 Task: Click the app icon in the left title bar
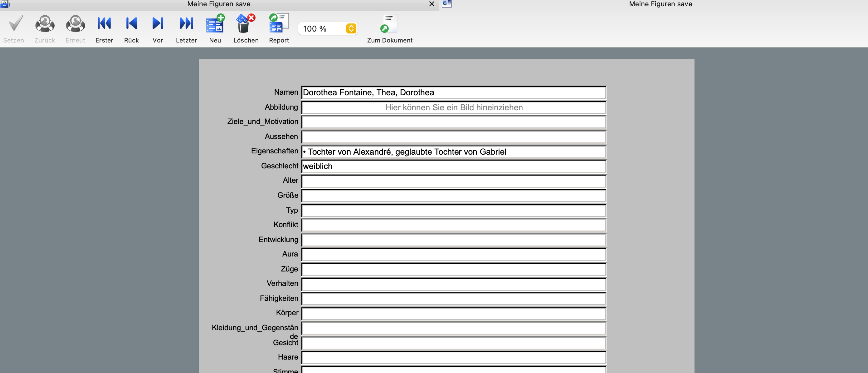5,4
